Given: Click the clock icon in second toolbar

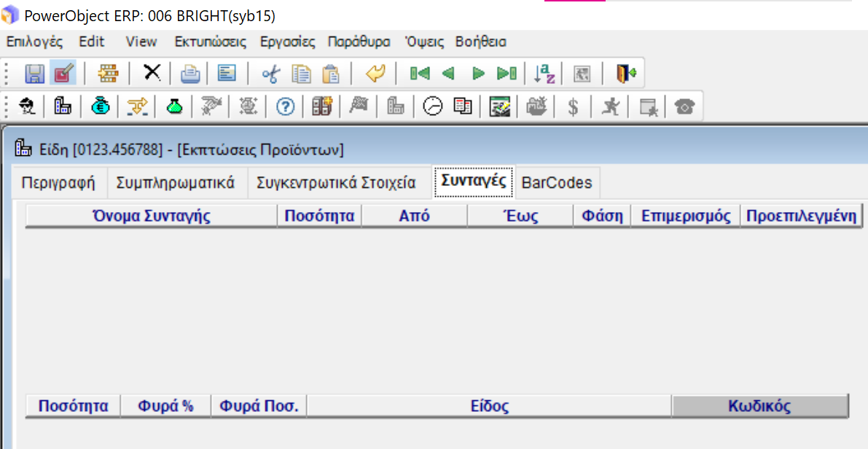Looking at the screenshot, I should click(433, 107).
